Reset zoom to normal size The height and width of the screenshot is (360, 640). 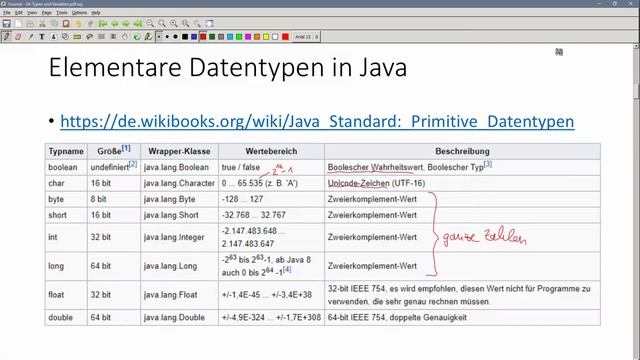(186, 24)
